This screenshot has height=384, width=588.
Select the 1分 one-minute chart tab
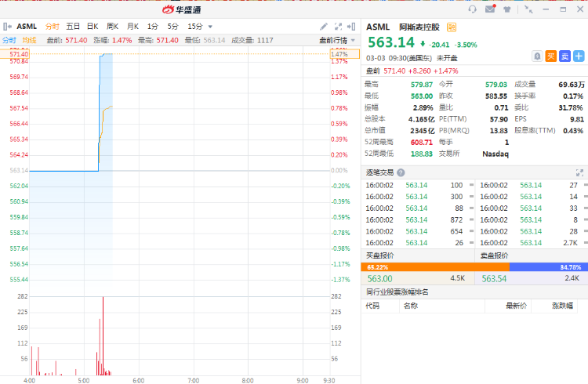tap(153, 27)
